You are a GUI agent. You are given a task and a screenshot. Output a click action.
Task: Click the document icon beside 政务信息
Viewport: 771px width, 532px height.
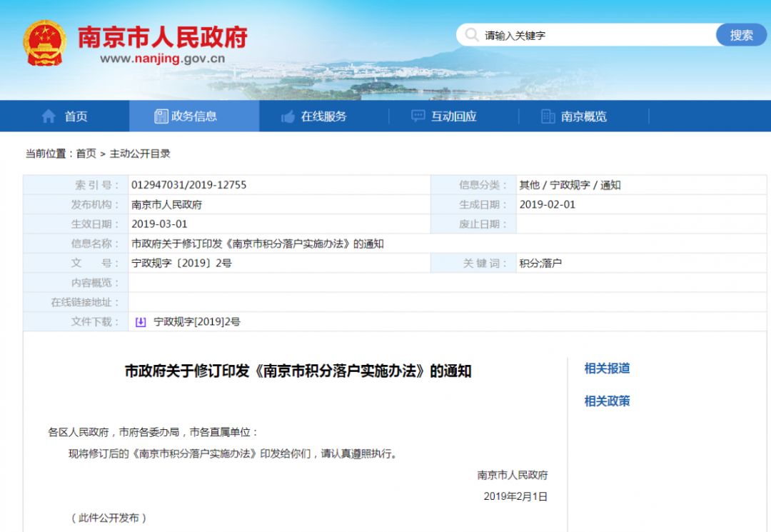click(161, 116)
